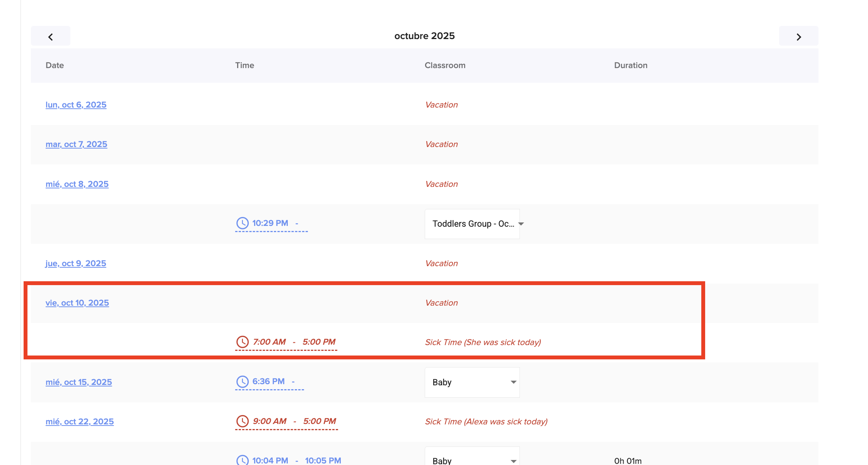The image size is (868, 465).
Task: Click the clock icon beside 10:04 PM
Action: tap(242, 460)
